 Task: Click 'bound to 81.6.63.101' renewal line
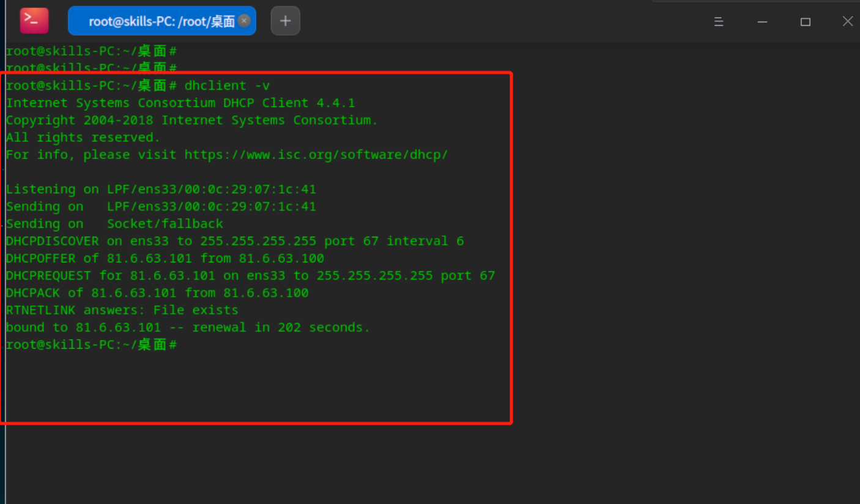188,327
